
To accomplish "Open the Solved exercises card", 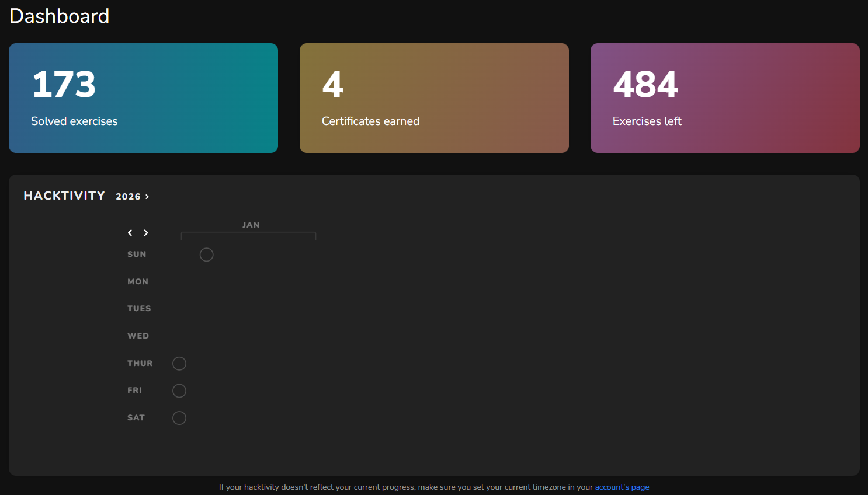I will click(143, 98).
